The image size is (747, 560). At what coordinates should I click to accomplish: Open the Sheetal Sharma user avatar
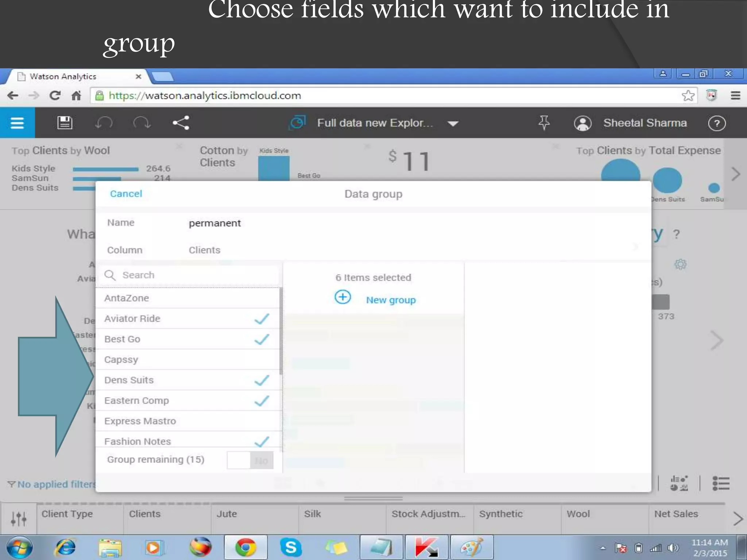click(582, 123)
